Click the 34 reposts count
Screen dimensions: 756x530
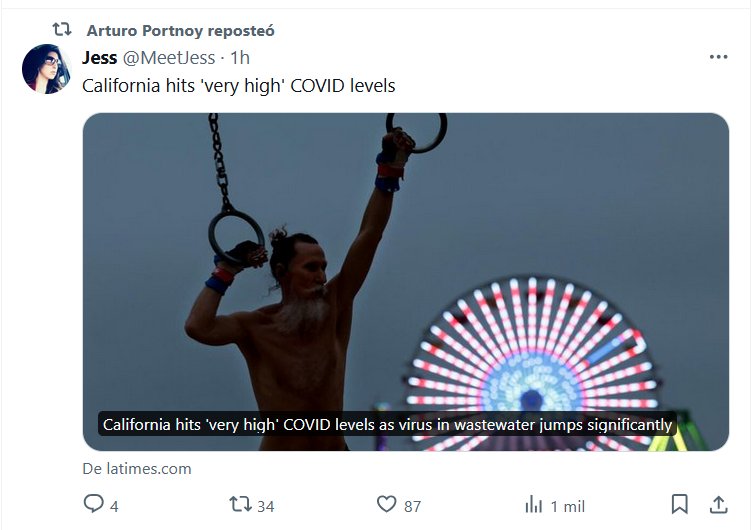(x=265, y=506)
